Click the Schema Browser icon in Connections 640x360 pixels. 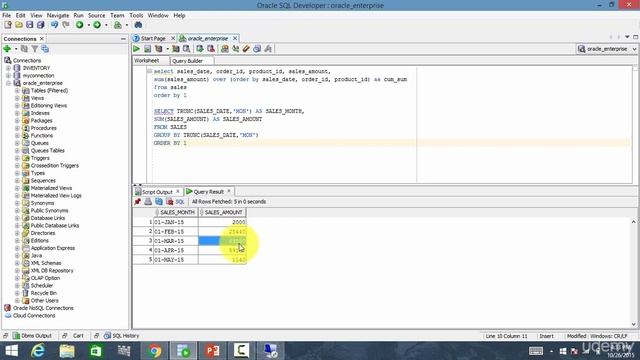[x=45, y=49]
